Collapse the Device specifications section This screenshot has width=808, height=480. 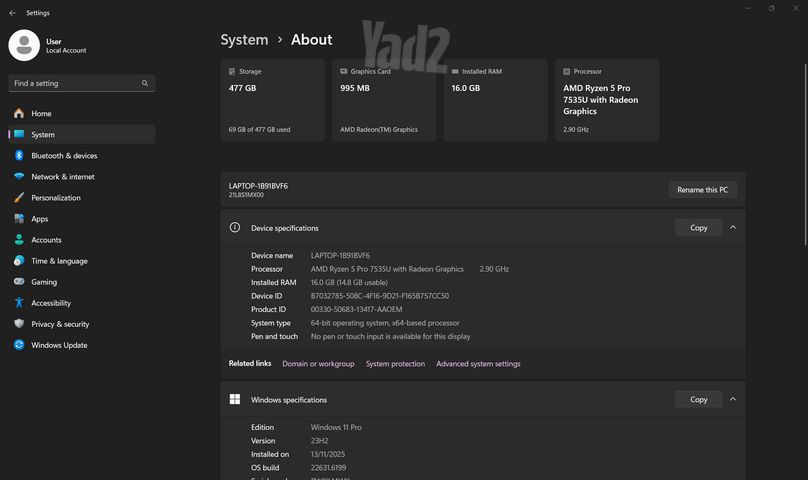733,227
